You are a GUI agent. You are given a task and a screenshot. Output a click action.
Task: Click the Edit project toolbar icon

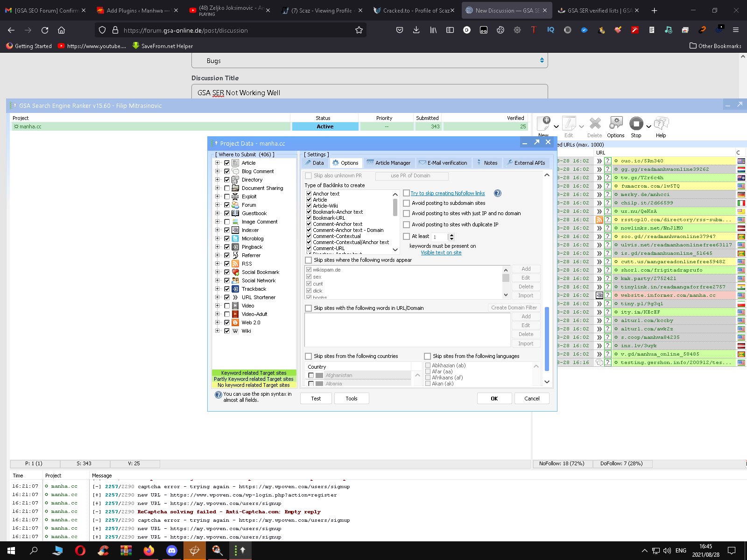pos(569,124)
